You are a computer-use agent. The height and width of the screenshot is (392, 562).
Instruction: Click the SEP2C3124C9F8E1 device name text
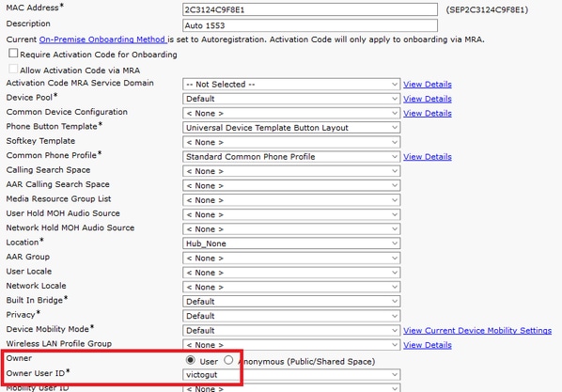tap(487, 9)
